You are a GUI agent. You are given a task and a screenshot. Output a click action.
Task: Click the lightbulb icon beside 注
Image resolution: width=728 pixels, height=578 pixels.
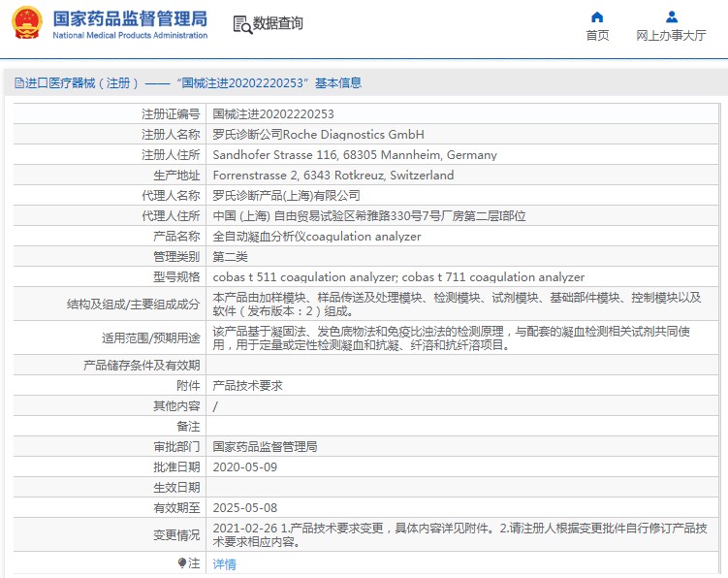click(182, 563)
